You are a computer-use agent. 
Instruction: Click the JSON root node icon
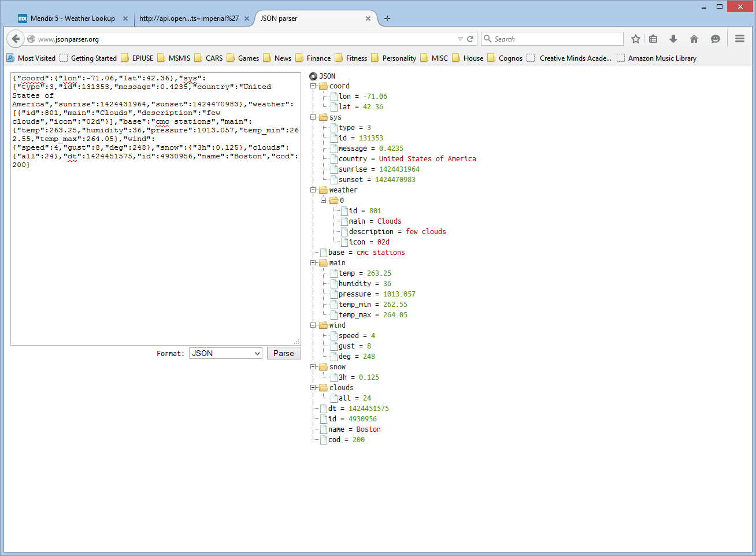click(313, 76)
